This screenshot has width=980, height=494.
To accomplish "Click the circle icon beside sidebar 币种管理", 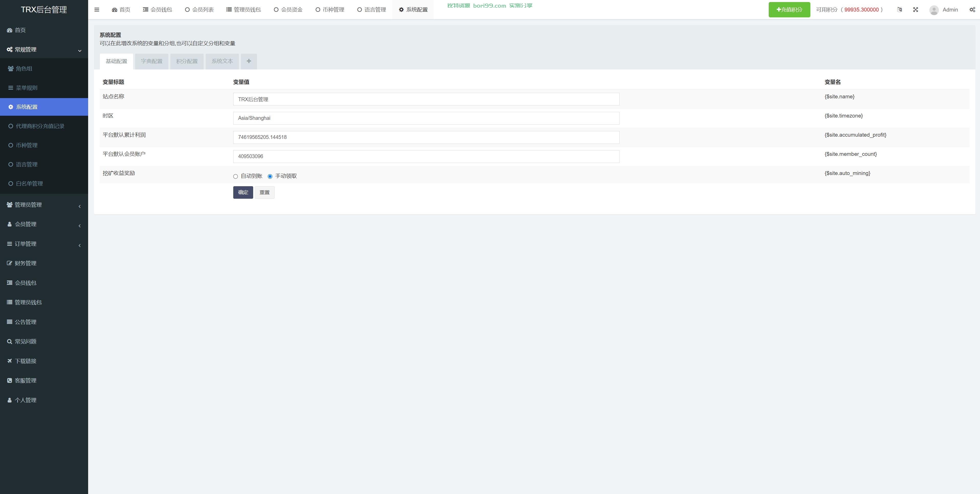I will tap(11, 145).
